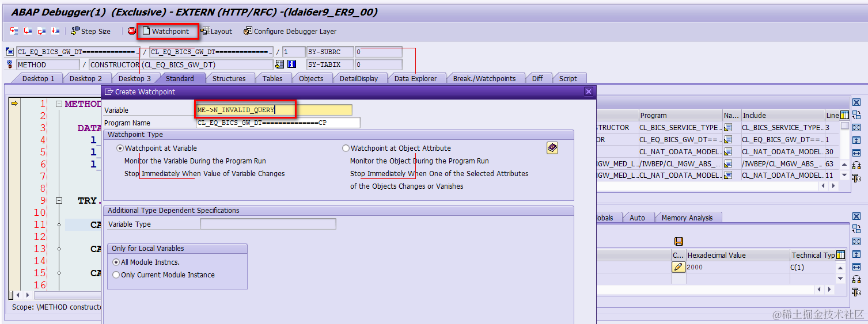The height and width of the screenshot is (324, 868).
Task: Click the pencil edit icon beside 2000
Action: pyautogui.click(x=679, y=267)
